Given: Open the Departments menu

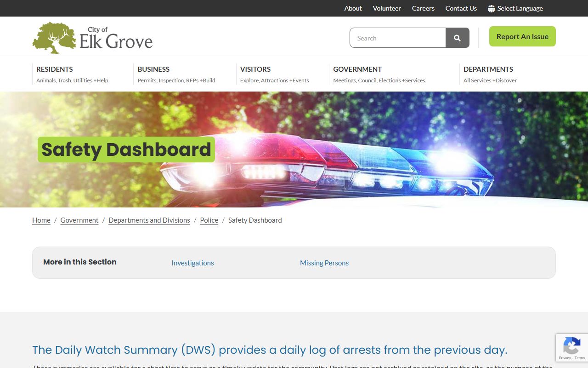Looking at the screenshot, I should (x=490, y=74).
